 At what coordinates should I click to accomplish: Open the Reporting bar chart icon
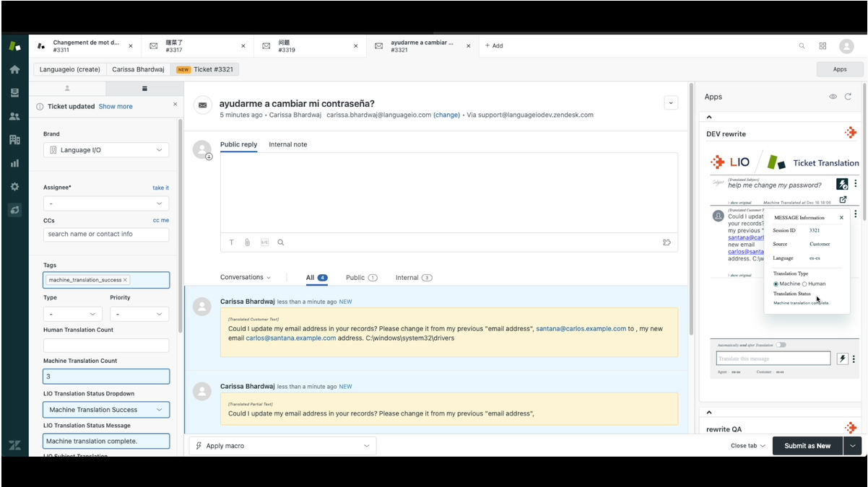(14, 163)
